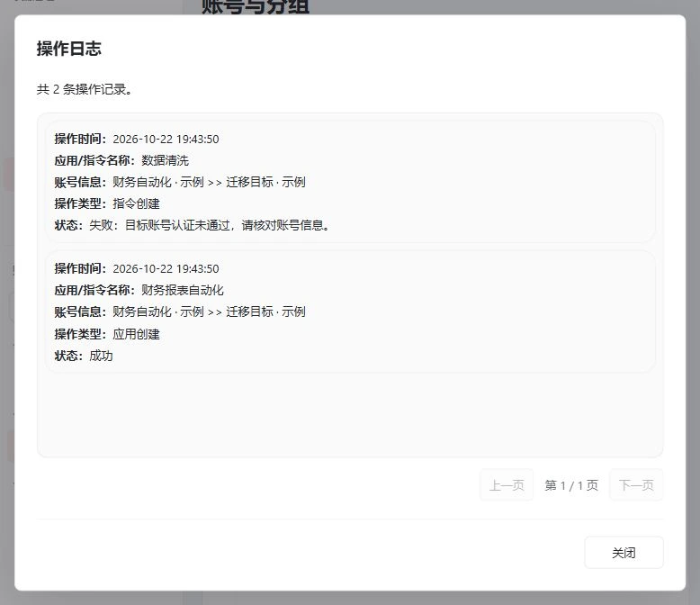
Task: Select the app name 数据清洗
Action: click(166, 160)
